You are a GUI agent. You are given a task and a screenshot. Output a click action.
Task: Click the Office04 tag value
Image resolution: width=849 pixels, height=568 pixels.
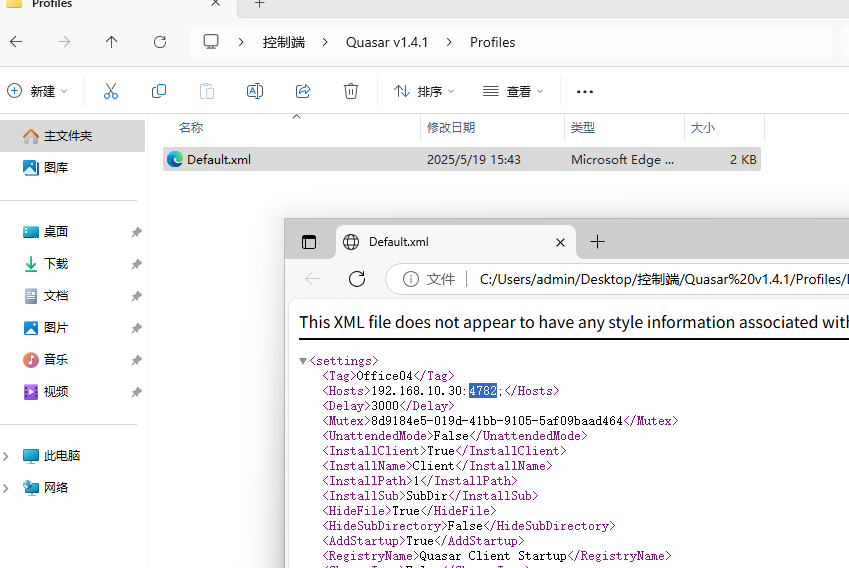point(384,376)
